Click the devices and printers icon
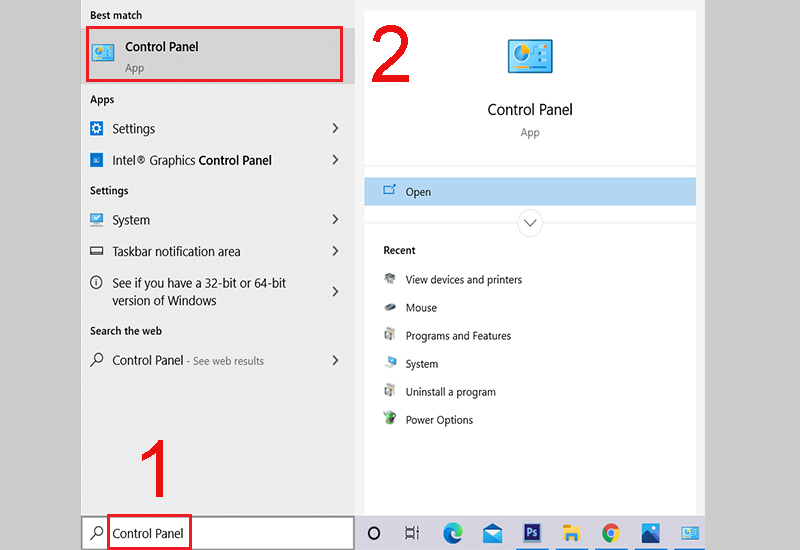The width and height of the screenshot is (800, 550). tap(390, 279)
